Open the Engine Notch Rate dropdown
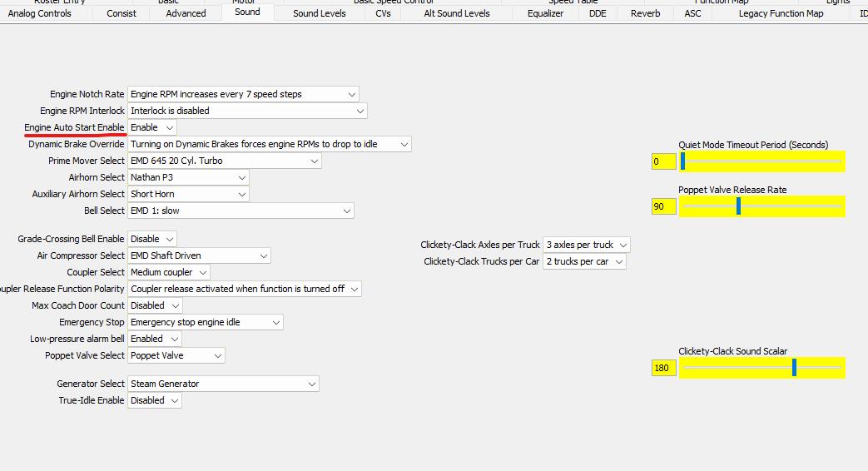868x471 pixels. point(243,94)
